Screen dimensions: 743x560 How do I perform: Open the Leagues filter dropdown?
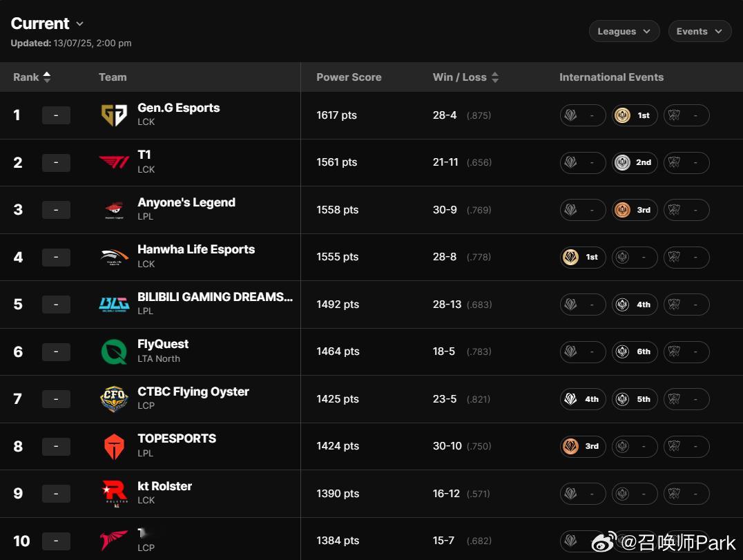624,31
